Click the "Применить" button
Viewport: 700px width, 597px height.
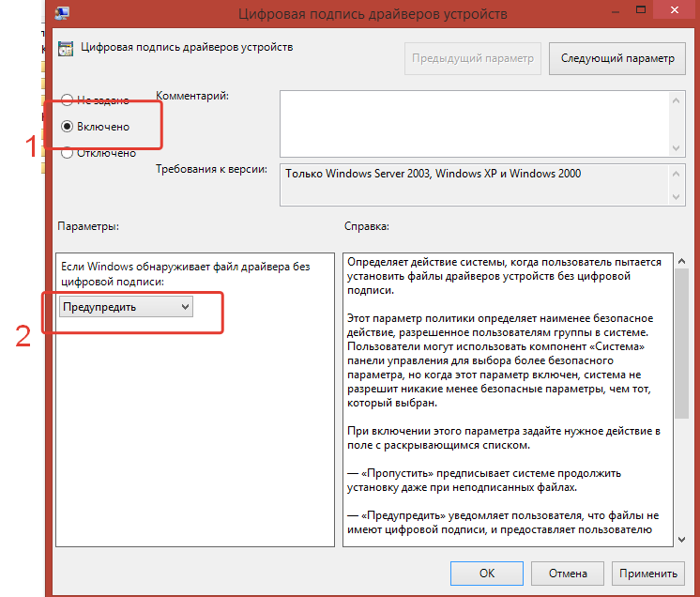click(647, 573)
